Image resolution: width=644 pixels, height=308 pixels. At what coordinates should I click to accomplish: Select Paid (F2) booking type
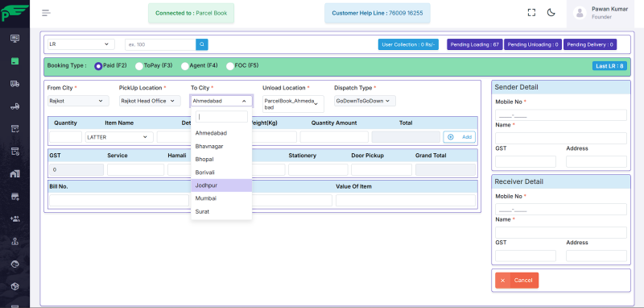pos(98,66)
